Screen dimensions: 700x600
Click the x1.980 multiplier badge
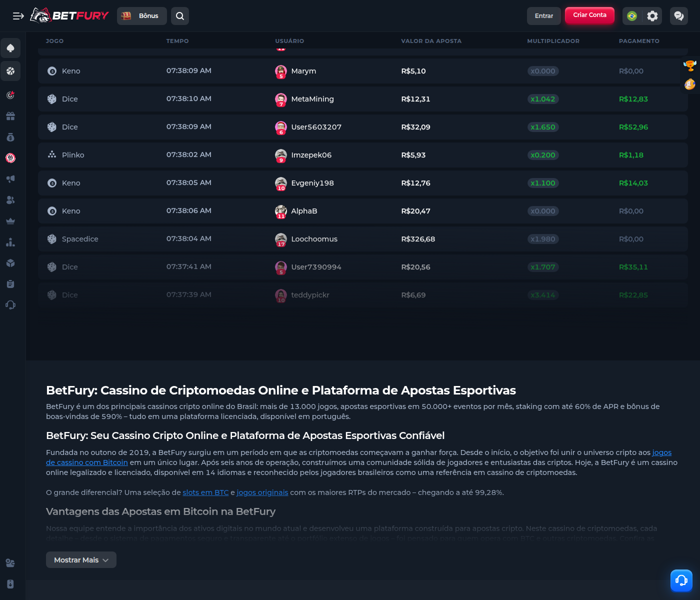tap(543, 239)
